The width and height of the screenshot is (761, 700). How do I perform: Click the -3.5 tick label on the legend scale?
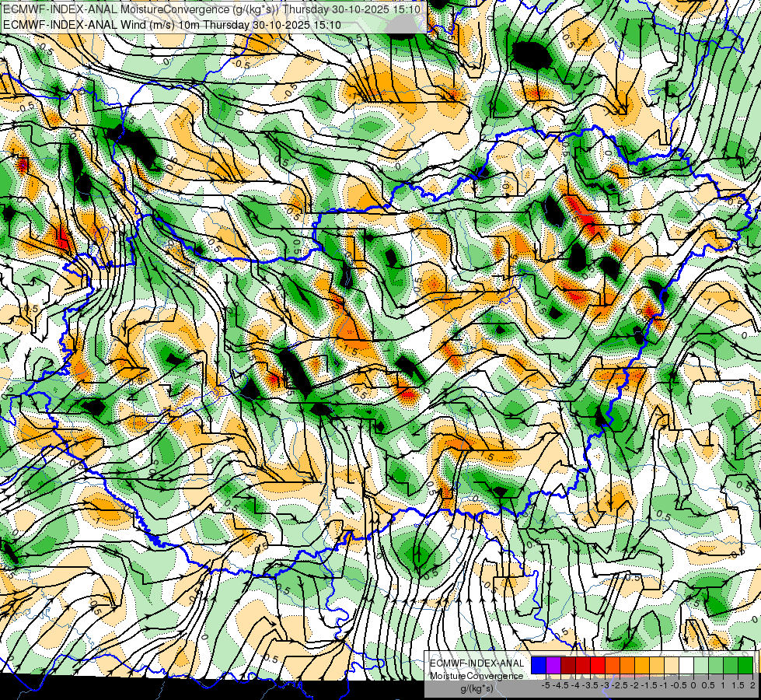pos(590,685)
